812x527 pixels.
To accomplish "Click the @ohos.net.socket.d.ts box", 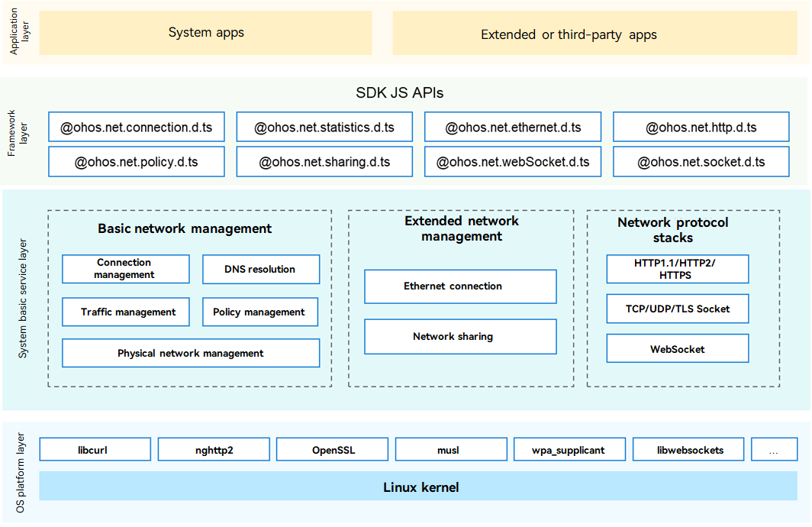I will click(701, 162).
